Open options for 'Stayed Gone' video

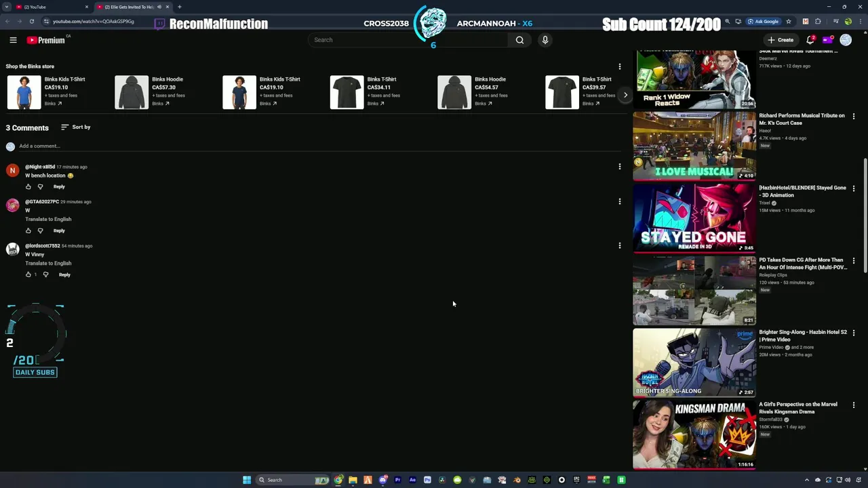[853, 188]
